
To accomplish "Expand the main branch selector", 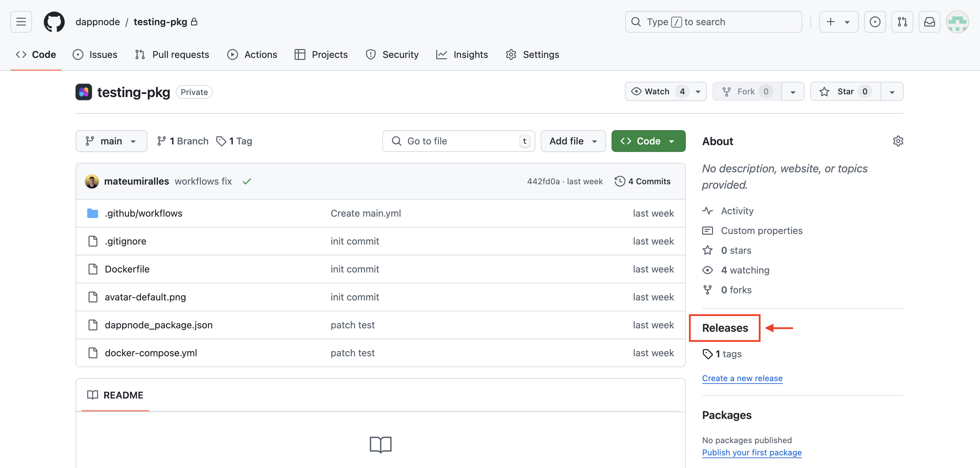I will pos(111,141).
